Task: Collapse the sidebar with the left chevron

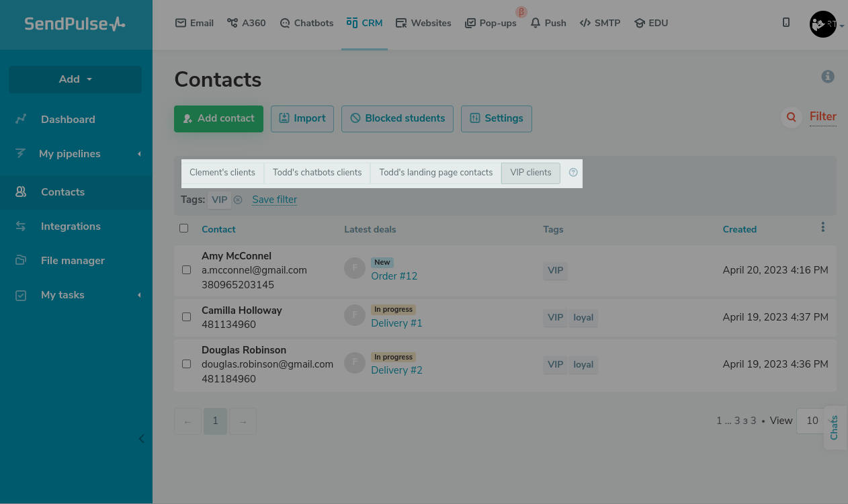Action: 141,439
